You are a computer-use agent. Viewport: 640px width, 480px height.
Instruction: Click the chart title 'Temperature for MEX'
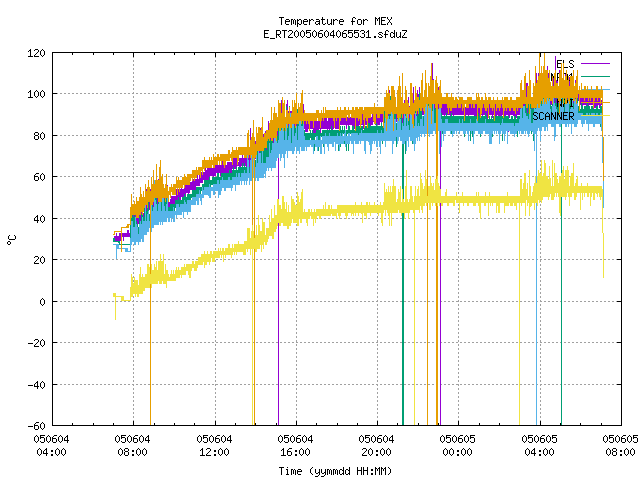point(335,21)
